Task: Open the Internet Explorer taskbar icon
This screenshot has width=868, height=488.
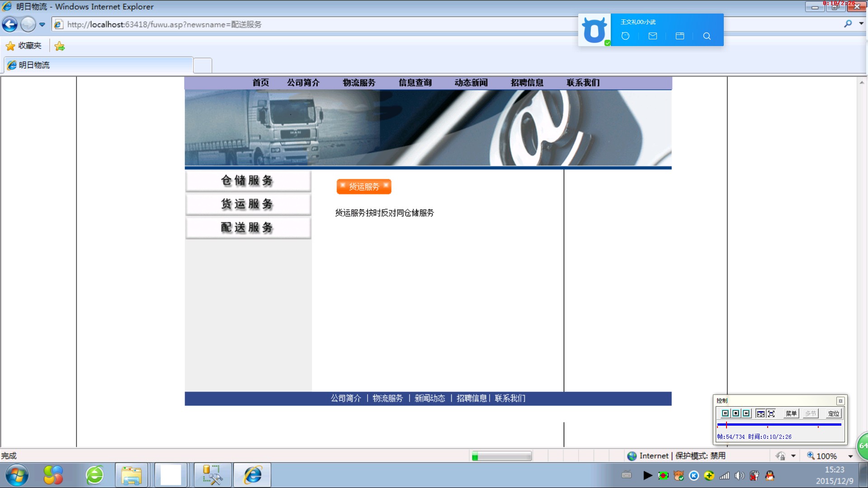Action: (252, 475)
